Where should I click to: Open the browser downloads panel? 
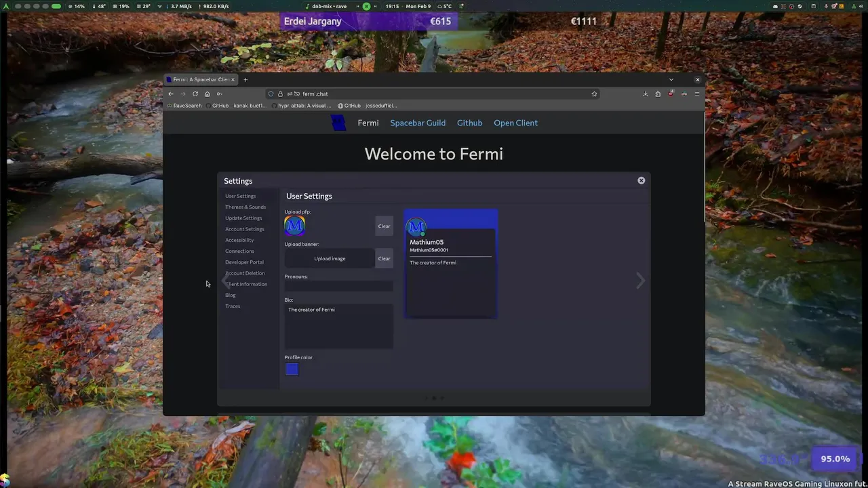coord(645,94)
